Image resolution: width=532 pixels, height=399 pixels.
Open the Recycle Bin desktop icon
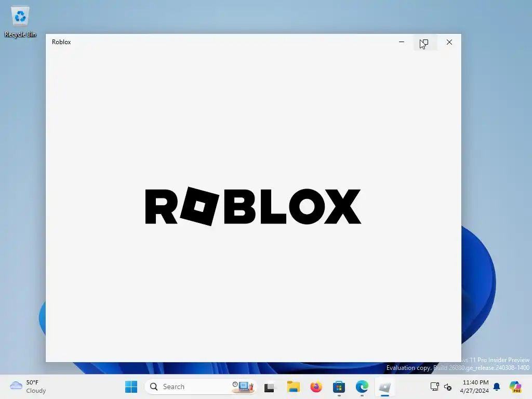click(x=20, y=22)
